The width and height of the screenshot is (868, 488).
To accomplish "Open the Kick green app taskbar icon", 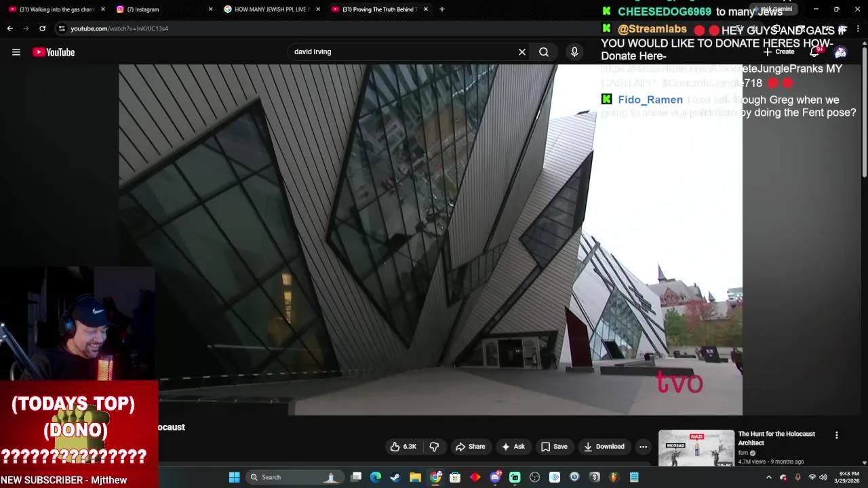I will tap(515, 477).
